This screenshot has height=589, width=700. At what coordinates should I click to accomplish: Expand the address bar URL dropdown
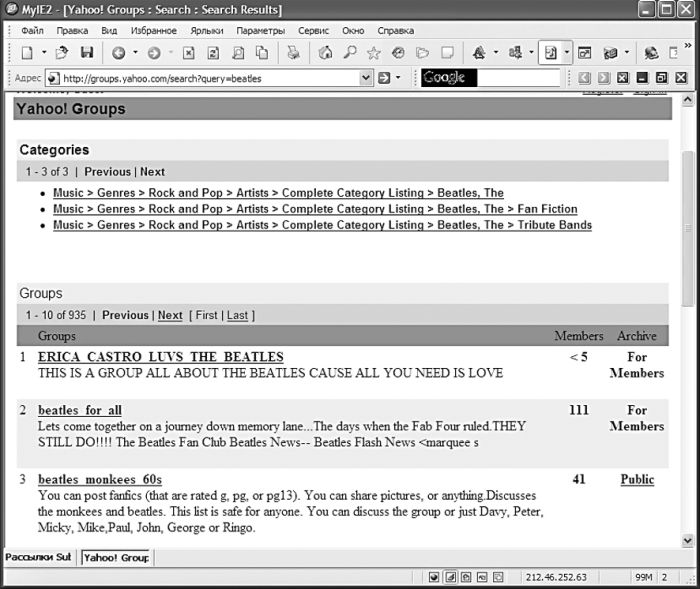point(366,77)
